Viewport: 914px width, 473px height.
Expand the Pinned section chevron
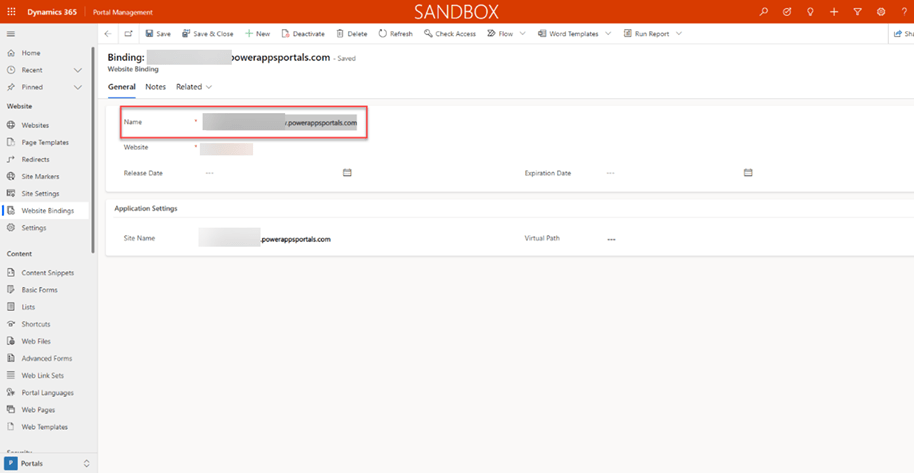[x=78, y=87]
